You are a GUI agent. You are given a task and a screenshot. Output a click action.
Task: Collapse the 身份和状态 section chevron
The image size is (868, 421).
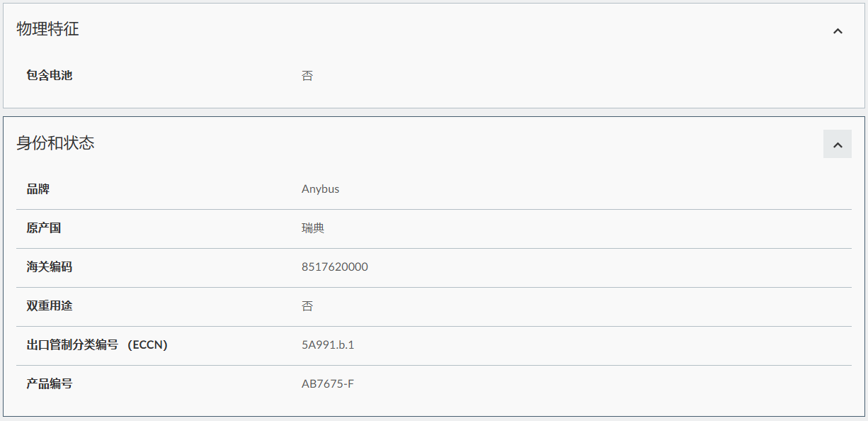tap(838, 145)
